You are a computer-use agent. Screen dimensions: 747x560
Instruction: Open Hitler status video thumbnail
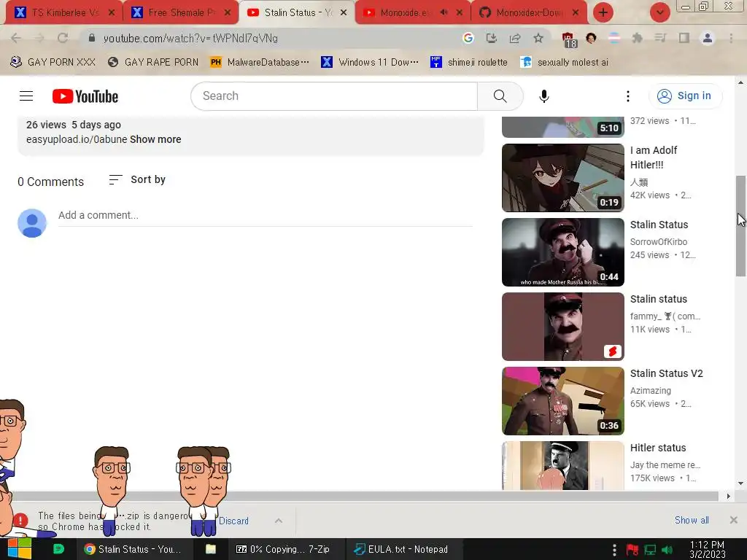(x=562, y=466)
